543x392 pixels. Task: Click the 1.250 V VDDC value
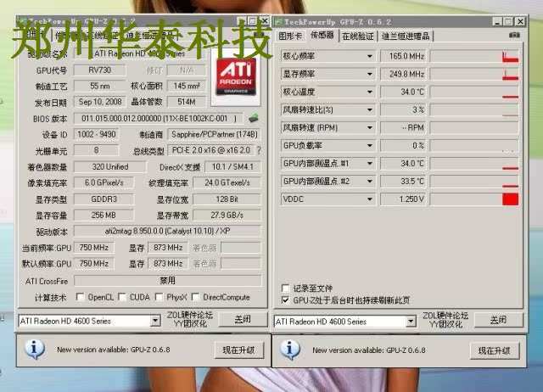(403, 199)
